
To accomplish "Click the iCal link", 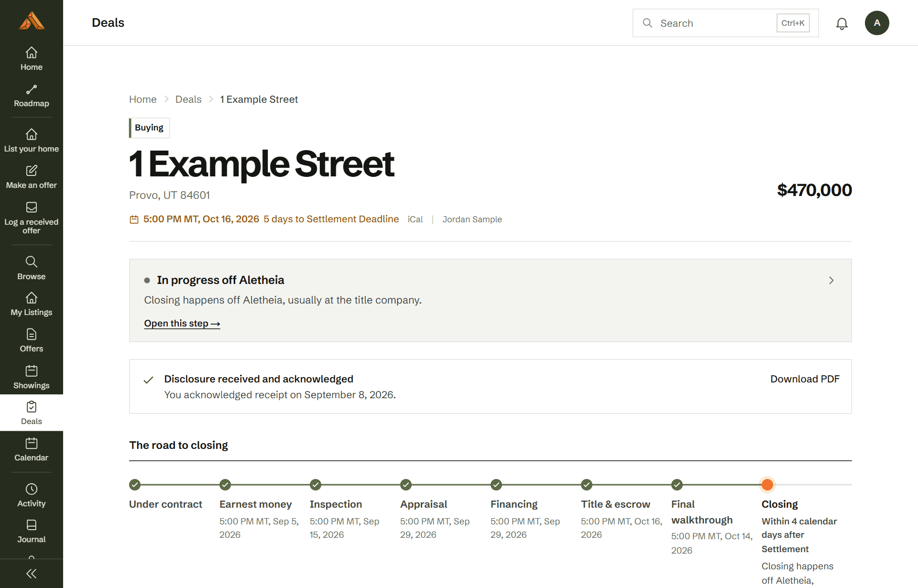I will click(x=415, y=219).
